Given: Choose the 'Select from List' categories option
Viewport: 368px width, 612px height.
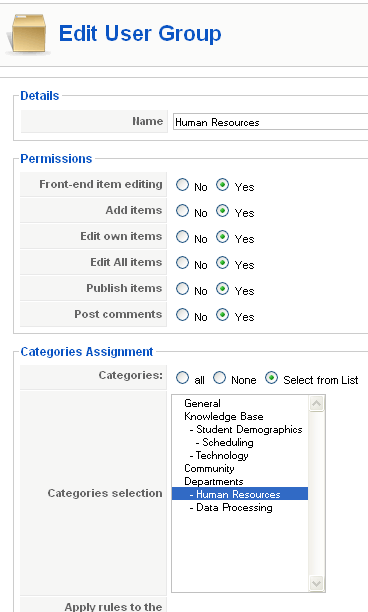Looking at the screenshot, I should [x=272, y=378].
